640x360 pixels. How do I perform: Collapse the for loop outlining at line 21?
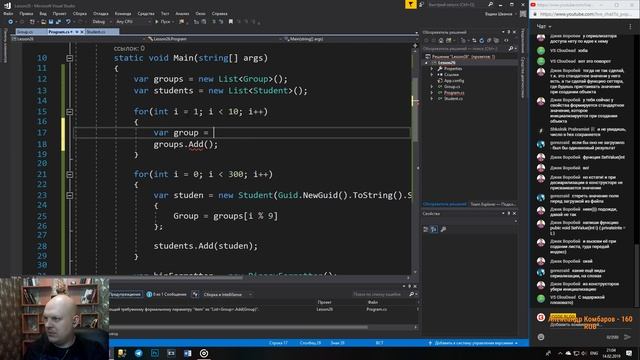click(69, 175)
